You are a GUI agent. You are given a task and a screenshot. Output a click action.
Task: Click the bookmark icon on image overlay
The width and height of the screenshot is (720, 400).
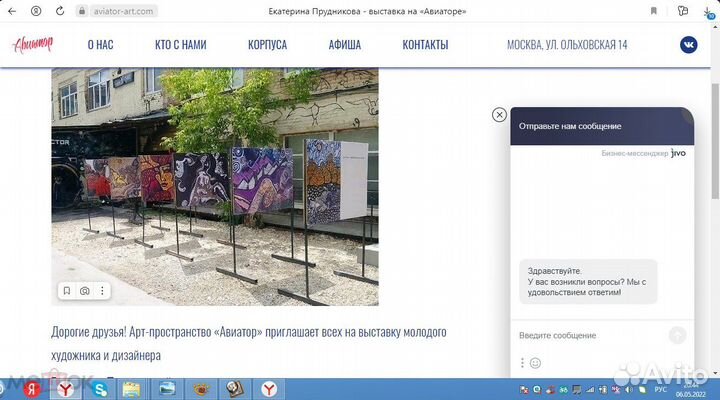click(67, 291)
